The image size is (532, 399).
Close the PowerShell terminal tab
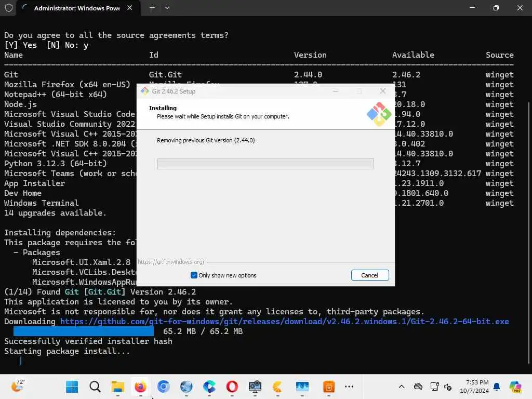[129, 8]
